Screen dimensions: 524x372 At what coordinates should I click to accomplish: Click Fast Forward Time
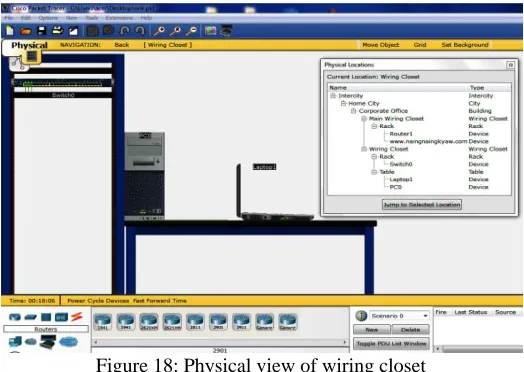pos(160,301)
